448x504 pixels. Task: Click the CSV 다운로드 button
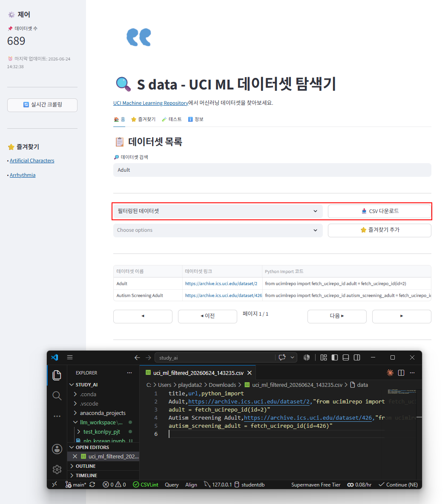379,211
